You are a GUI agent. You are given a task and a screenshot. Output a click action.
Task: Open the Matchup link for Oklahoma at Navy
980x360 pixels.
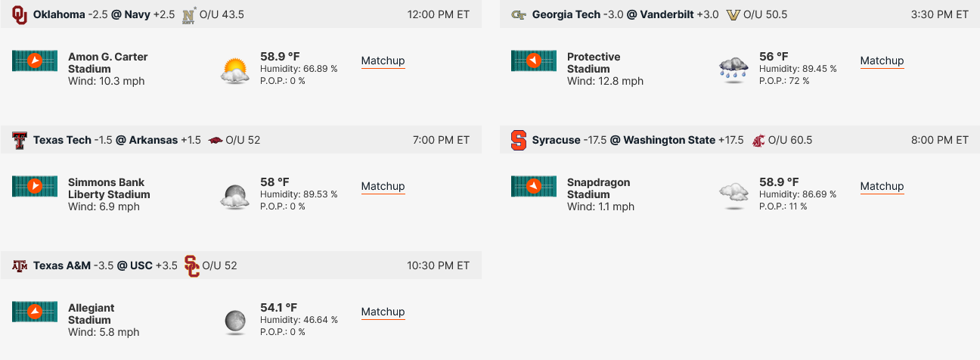tap(383, 61)
